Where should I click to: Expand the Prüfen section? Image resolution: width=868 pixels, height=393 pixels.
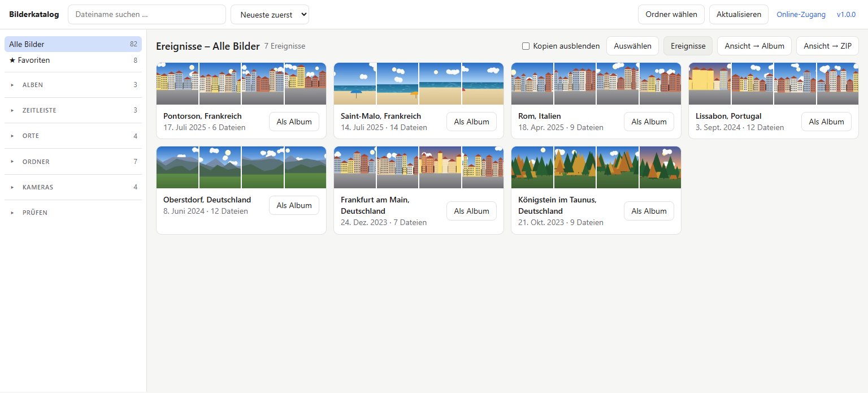pyautogui.click(x=73, y=213)
